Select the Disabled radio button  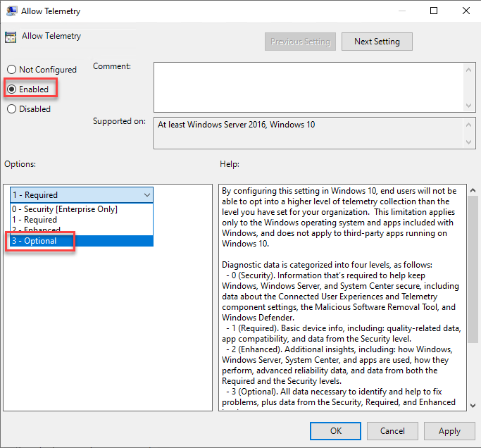11,109
